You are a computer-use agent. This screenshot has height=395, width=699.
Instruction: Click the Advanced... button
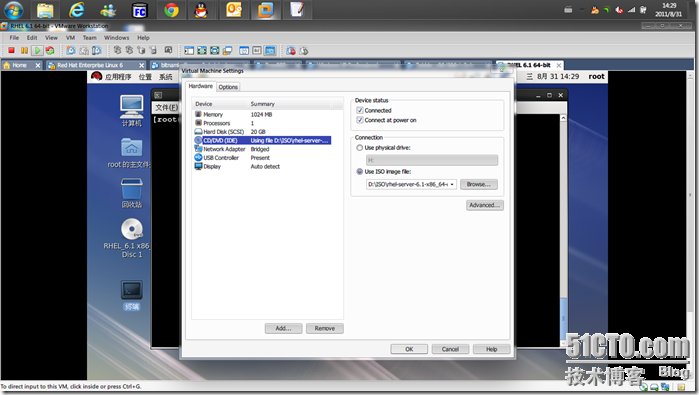pyautogui.click(x=485, y=205)
